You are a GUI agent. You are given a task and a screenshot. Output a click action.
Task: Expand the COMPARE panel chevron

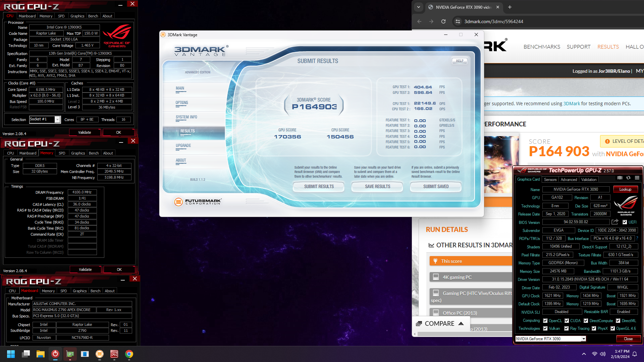[461, 323]
